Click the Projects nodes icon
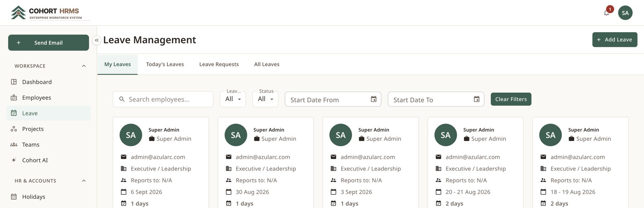Image resolution: width=644 pixels, height=208 pixels. (x=14, y=129)
